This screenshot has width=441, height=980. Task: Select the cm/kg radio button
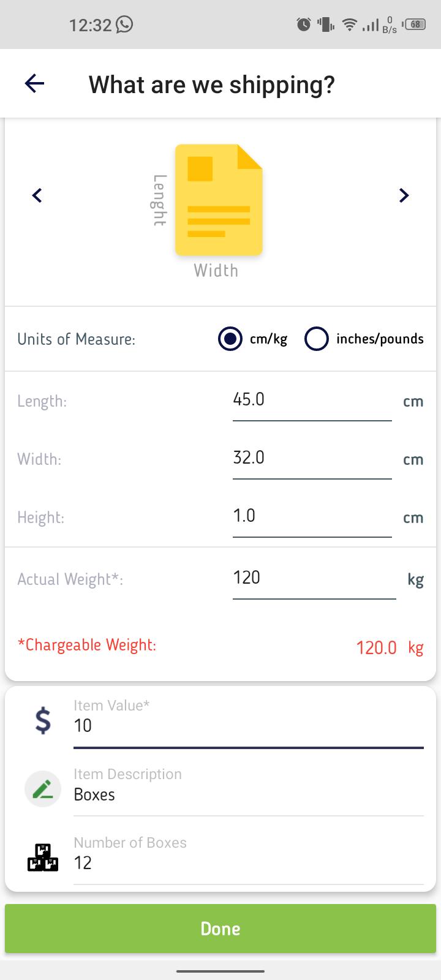click(x=230, y=339)
